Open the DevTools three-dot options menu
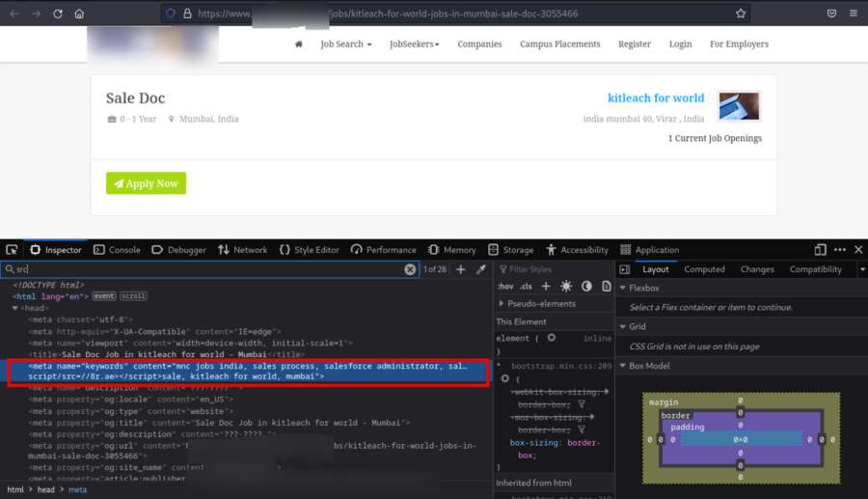The height and width of the screenshot is (499, 868). click(840, 250)
